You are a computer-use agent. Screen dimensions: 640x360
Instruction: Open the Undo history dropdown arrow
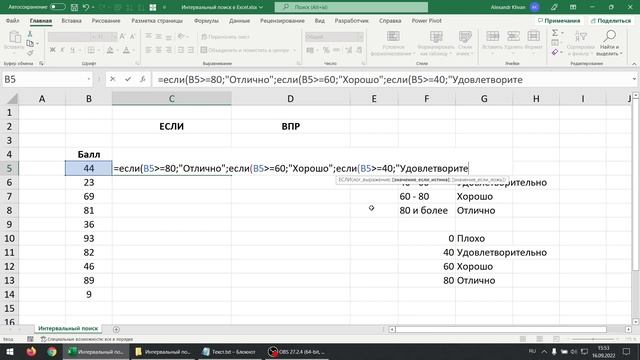[x=93, y=7]
